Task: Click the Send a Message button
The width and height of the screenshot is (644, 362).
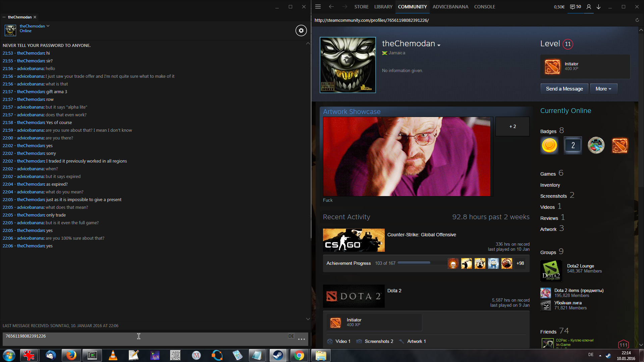Action: (x=564, y=89)
